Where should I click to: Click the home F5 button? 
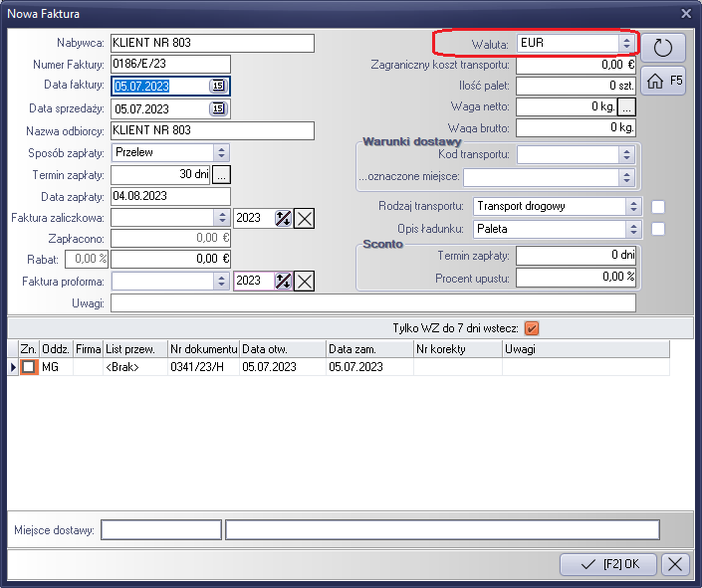pyautogui.click(x=663, y=82)
